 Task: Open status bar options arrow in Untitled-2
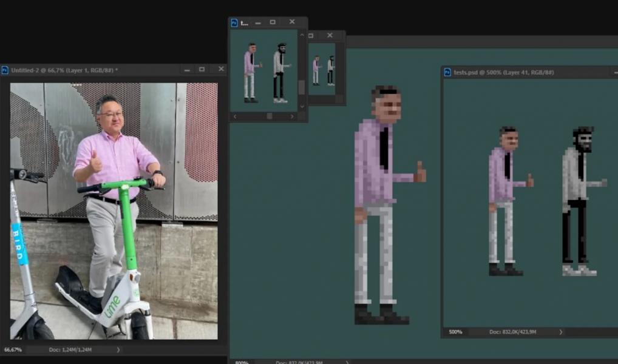click(118, 349)
